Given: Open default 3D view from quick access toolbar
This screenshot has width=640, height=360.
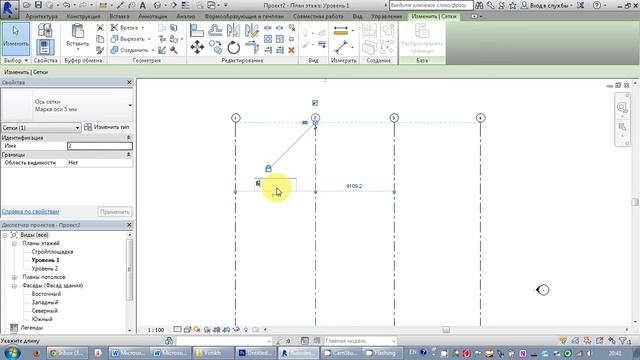Looking at the screenshot, I should point(158,5).
